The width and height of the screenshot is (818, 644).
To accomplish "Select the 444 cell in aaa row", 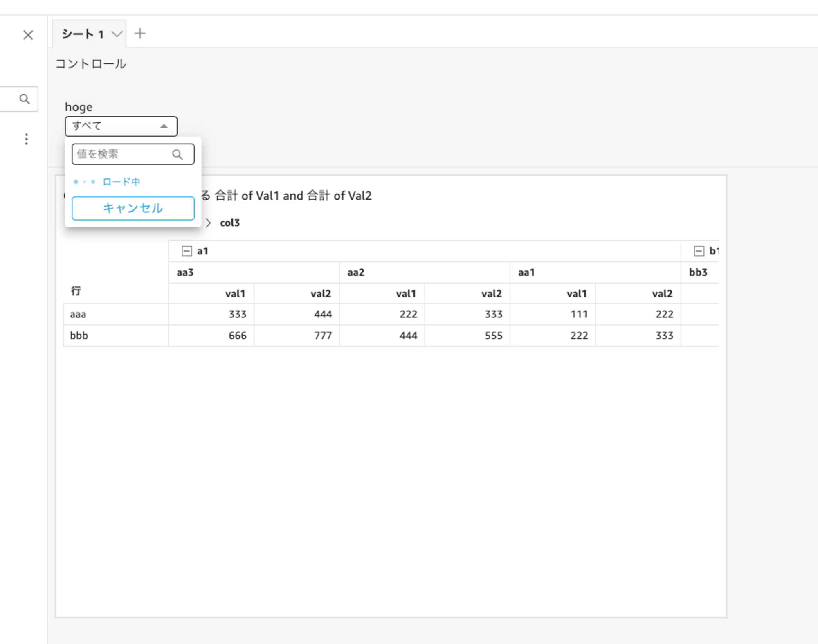I will (x=297, y=314).
